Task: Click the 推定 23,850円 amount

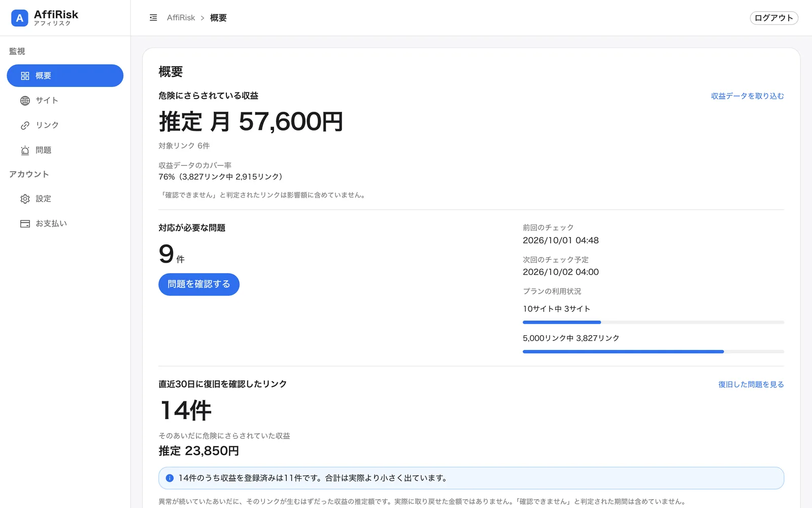Action: pos(199,451)
